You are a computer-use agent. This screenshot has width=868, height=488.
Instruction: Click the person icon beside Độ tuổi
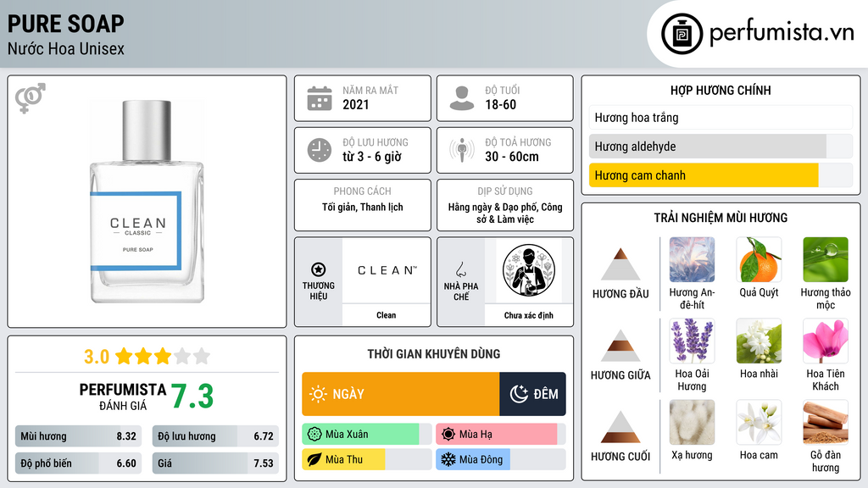coord(462,98)
